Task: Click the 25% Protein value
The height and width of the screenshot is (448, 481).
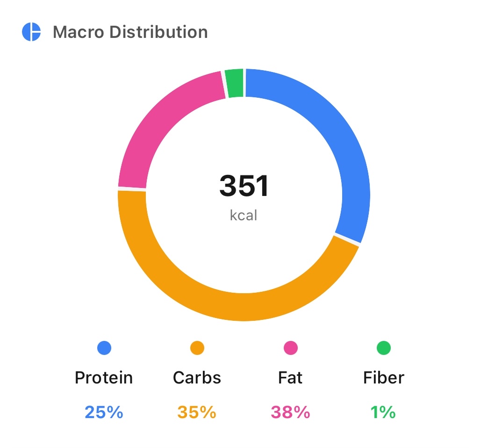Action: [104, 412]
